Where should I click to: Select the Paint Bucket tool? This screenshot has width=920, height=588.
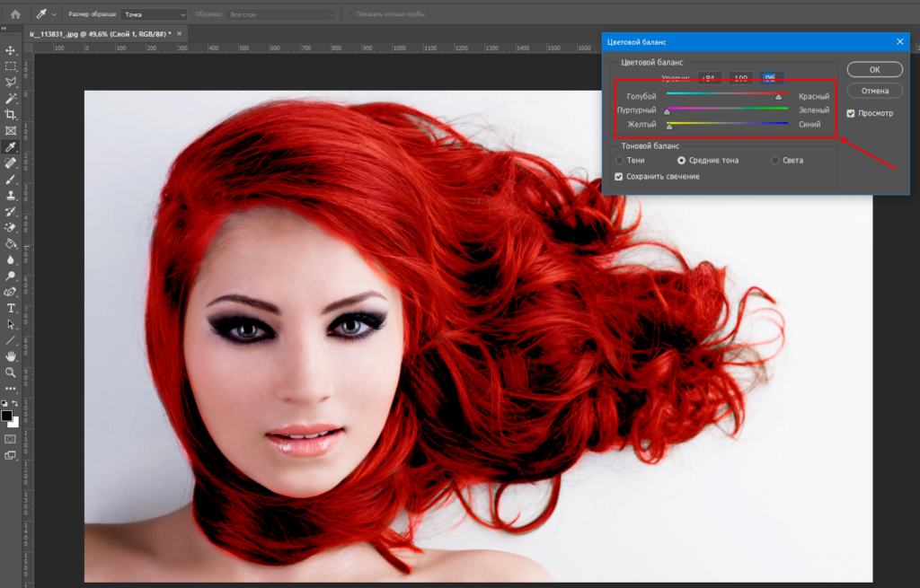point(11,244)
